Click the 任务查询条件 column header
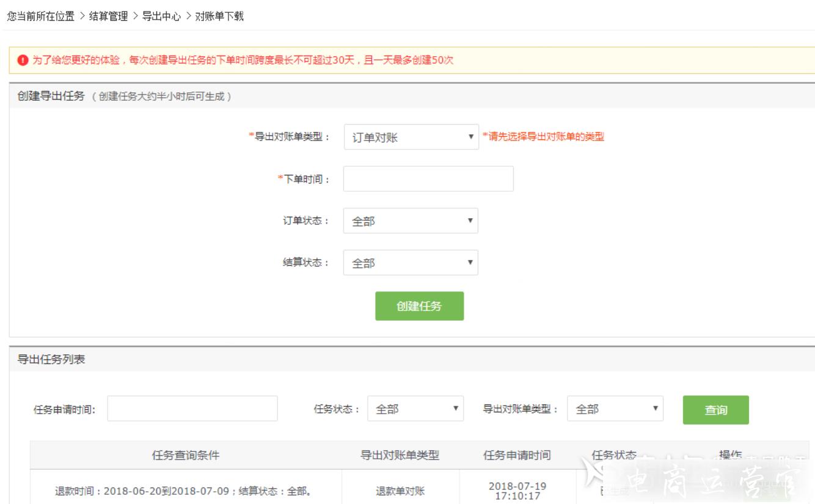Viewport: 815px width, 504px height. (x=186, y=455)
